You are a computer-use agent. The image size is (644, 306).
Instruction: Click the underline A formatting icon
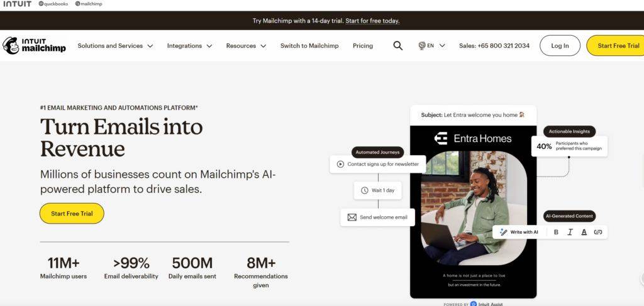tap(584, 232)
